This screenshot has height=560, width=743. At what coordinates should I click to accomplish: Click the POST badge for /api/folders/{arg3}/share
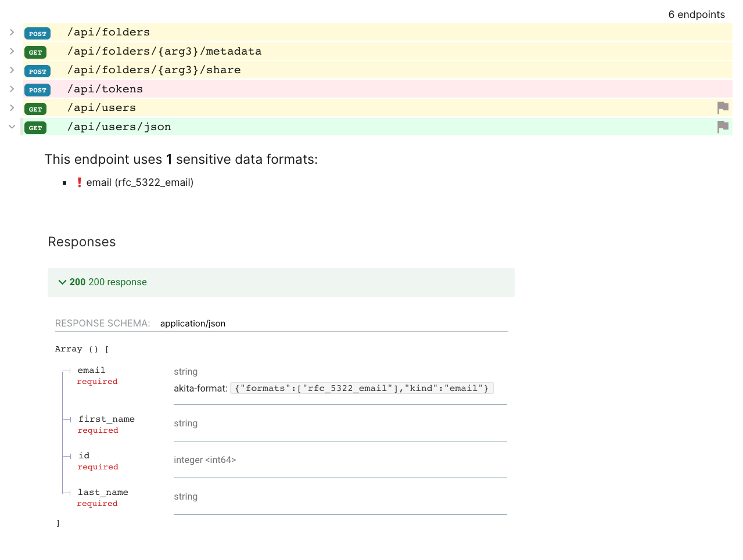(38, 71)
